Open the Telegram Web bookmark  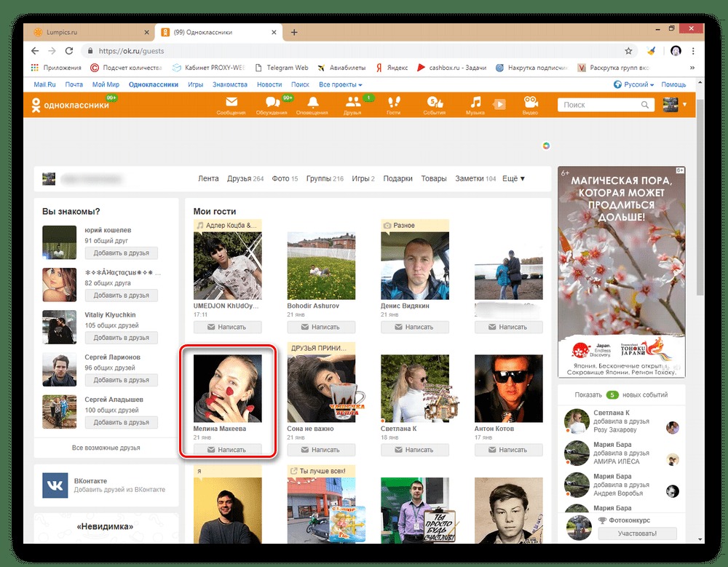[282, 68]
